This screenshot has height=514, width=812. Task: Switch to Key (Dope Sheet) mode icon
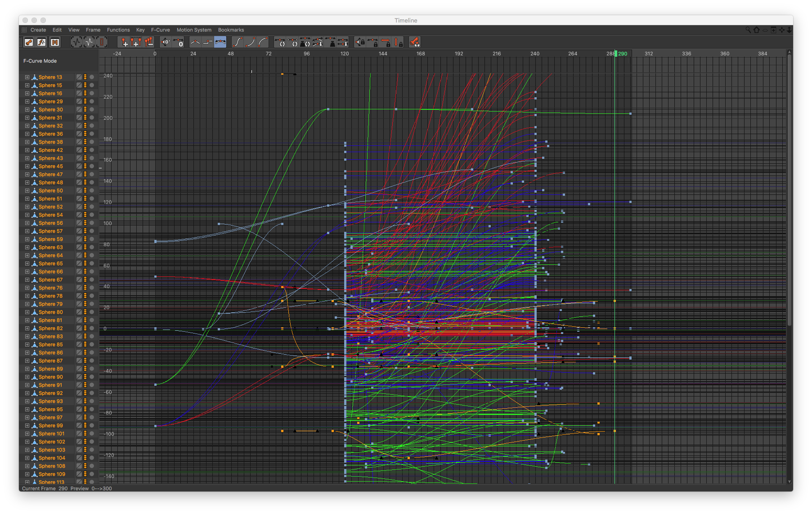pyautogui.click(x=29, y=42)
